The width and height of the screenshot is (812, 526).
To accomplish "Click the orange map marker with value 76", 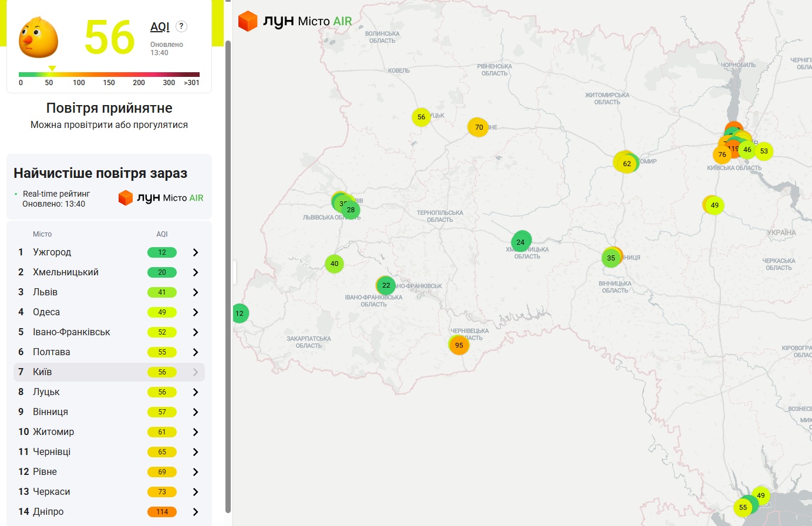I will (x=722, y=155).
